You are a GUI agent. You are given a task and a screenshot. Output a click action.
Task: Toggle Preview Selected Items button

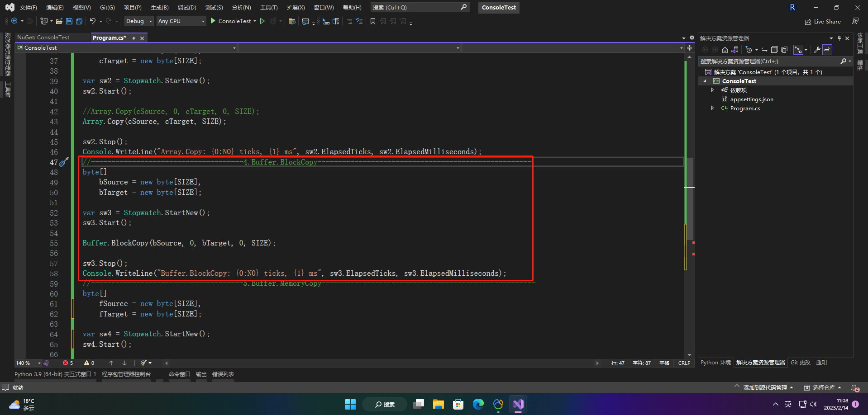pos(827,50)
